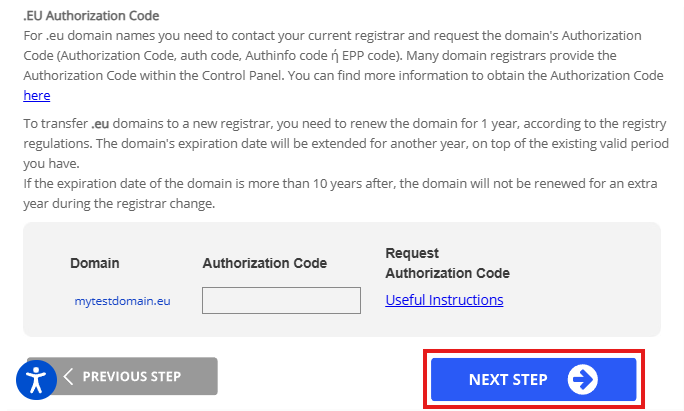Image resolution: width=684 pixels, height=411 pixels.
Task: Click the mytestdomain.eu domain name
Action: tap(122, 300)
